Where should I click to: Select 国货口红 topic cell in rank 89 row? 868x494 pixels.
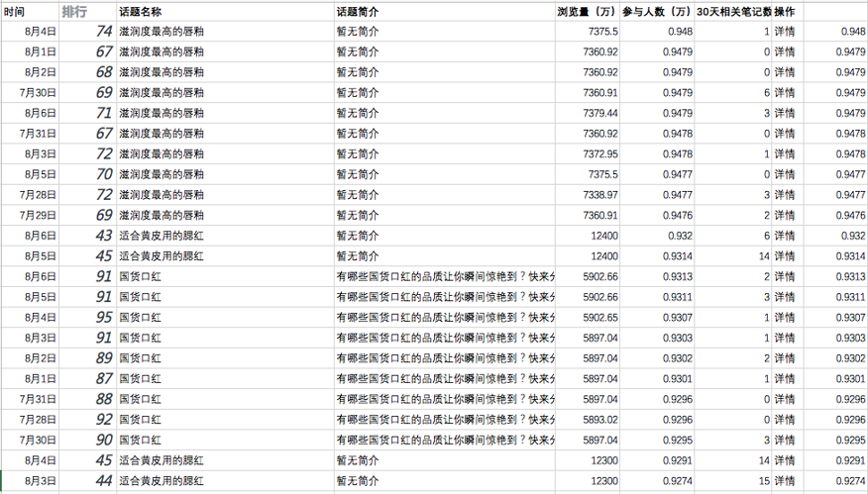point(225,358)
